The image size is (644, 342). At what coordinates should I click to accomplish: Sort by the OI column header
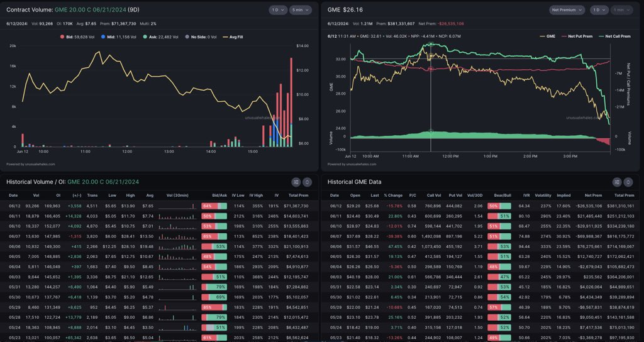pyautogui.click(x=58, y=196)
